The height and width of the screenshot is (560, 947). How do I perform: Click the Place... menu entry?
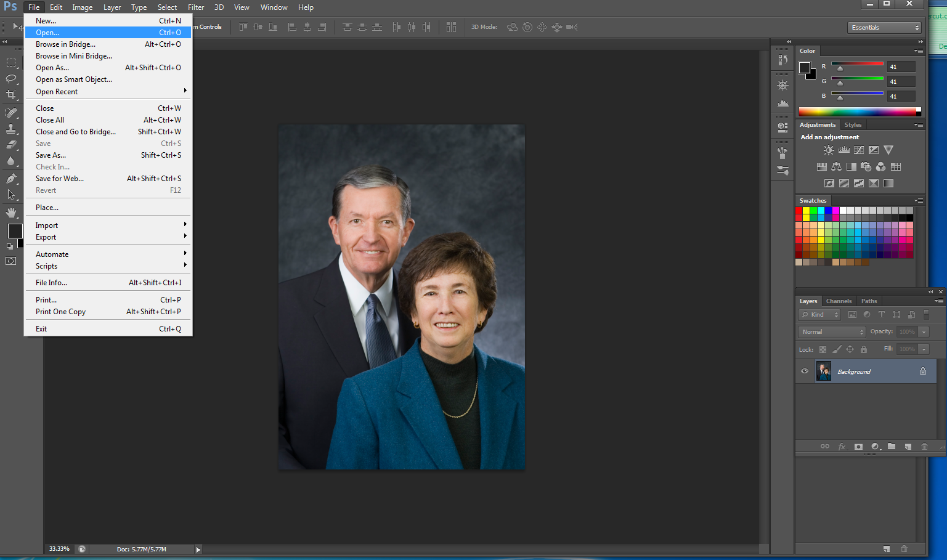(x=108, y=208)
